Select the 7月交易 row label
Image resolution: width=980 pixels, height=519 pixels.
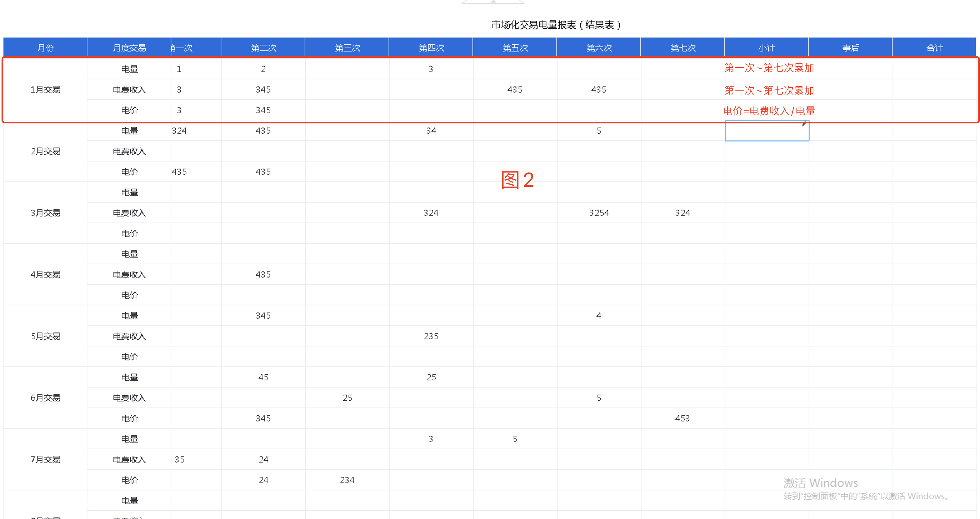[x=45, y=459]
